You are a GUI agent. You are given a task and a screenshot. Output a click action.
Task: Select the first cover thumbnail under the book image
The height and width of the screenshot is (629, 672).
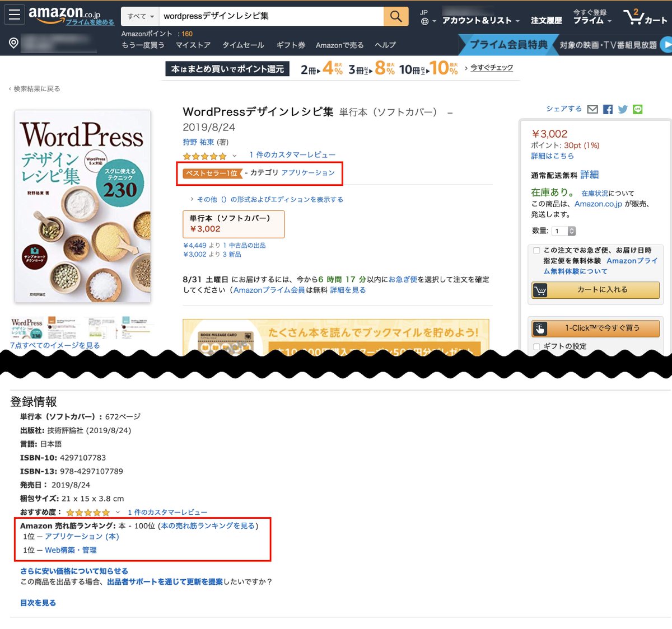tap(27, 328)
